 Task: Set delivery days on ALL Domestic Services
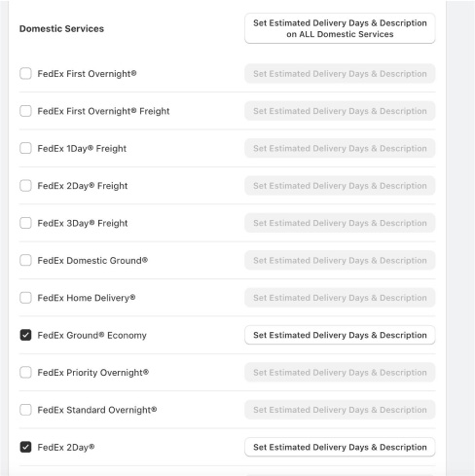(x=340, y=28)
